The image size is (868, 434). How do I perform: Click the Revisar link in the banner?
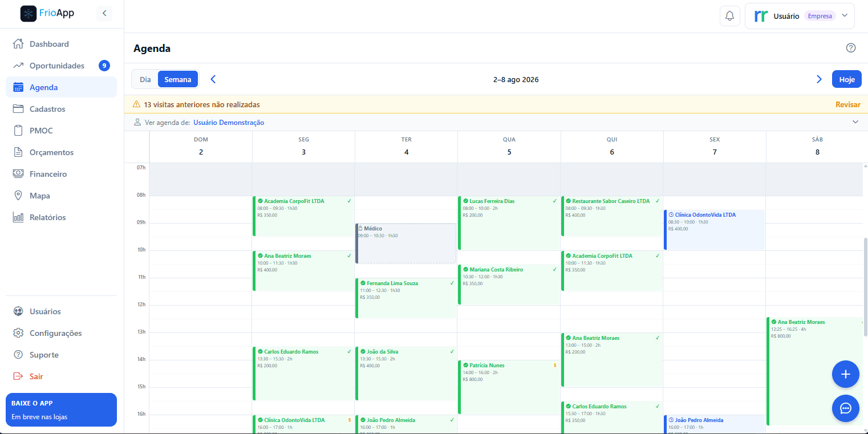pyautogui.click(x=848, y=104)
